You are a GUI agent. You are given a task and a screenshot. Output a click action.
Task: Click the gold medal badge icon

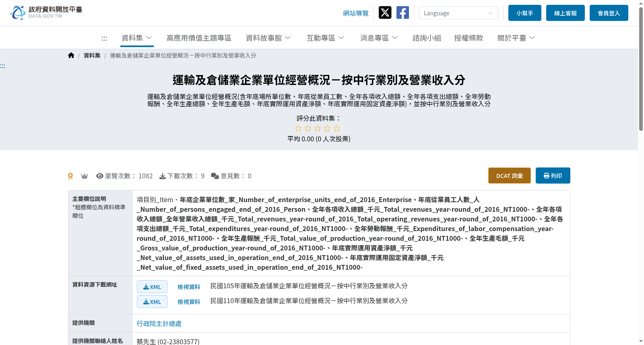70,176
